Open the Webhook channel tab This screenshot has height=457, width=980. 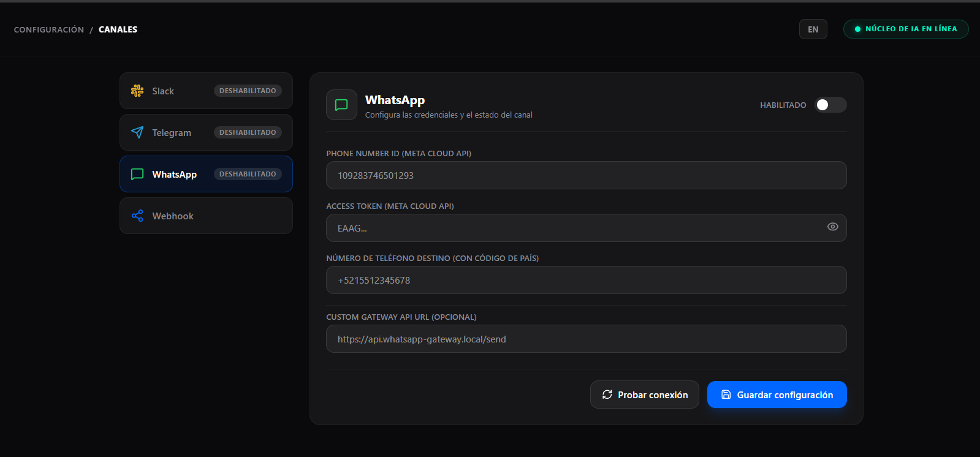(x=206, y=216)
